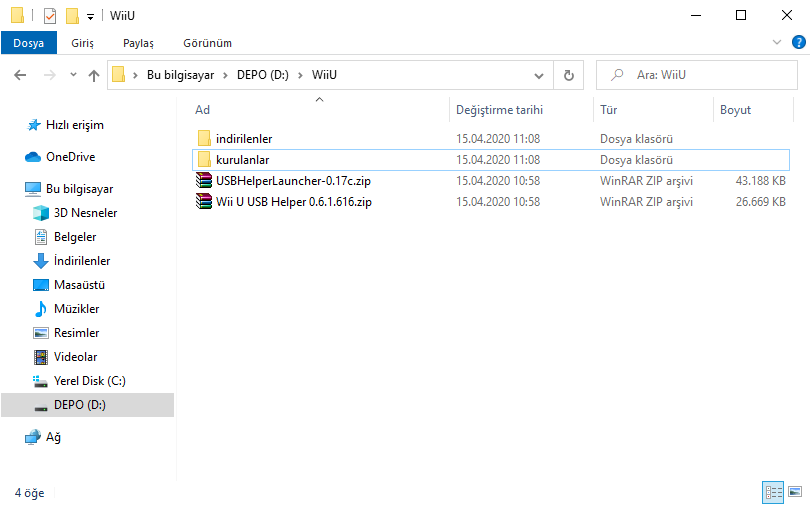
Task: Open OneDrive in the navigation pane
Action: click(70, 157)
